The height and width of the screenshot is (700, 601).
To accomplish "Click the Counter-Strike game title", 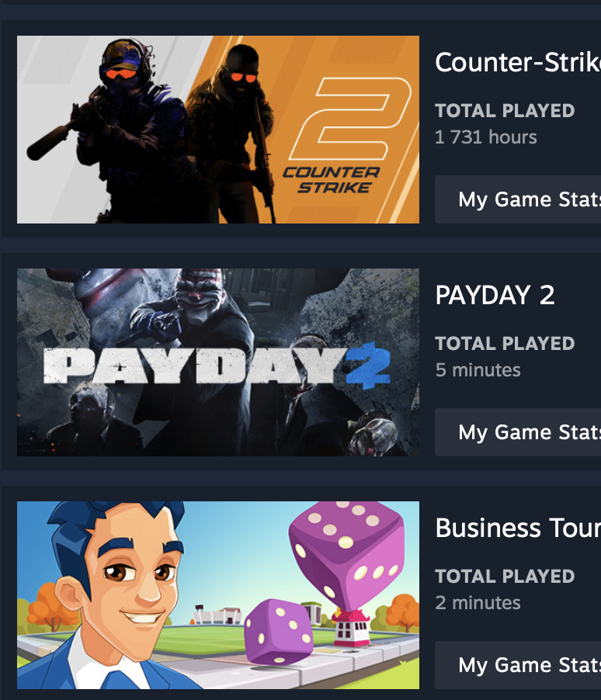I will (518, 62).
